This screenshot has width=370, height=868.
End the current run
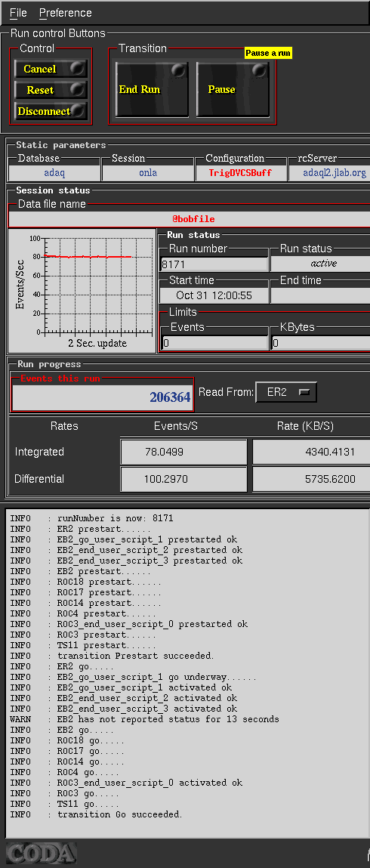point(152,89)
